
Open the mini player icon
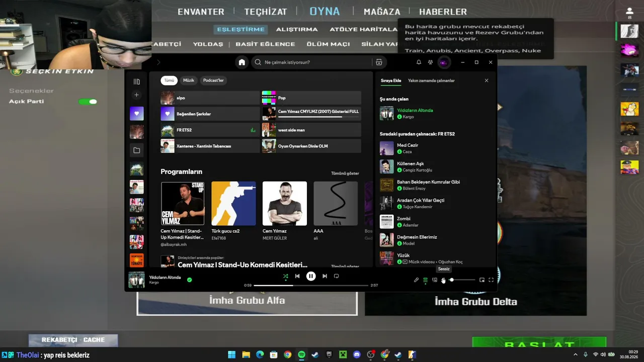point(482,280)
